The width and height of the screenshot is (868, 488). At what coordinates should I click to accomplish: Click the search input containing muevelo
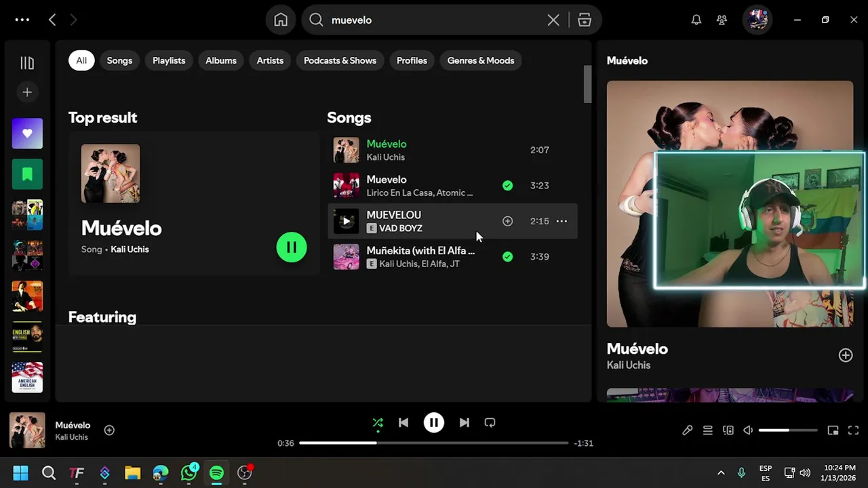coord(434,20)
